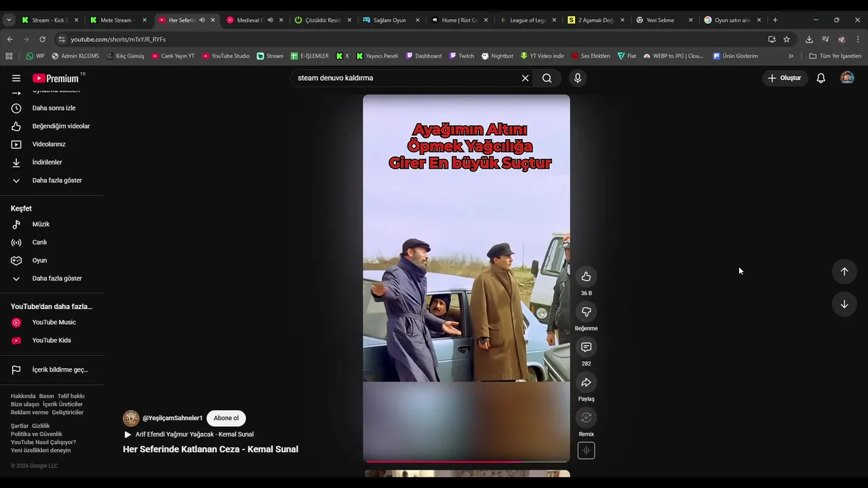This screenshot has height=488, width=868.
Task: Click the YeşilçamSahneler1 channel avatar
Action: coord(131,418)
